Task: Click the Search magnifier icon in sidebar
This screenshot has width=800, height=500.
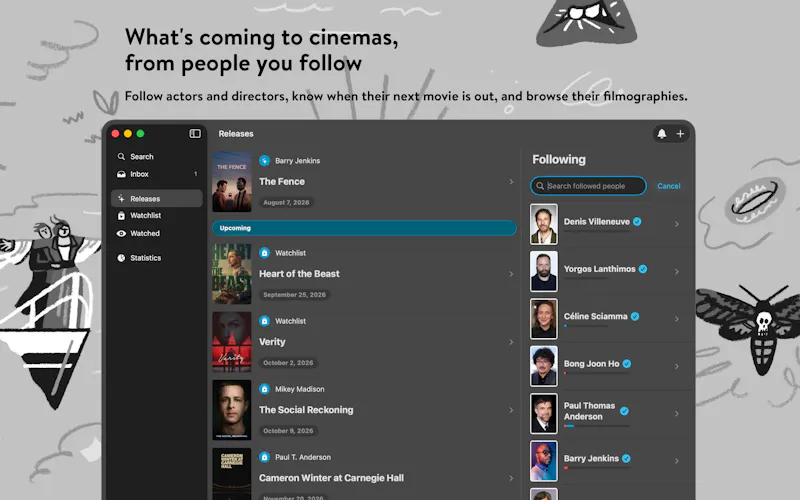Action: click(x=121, y=157)
